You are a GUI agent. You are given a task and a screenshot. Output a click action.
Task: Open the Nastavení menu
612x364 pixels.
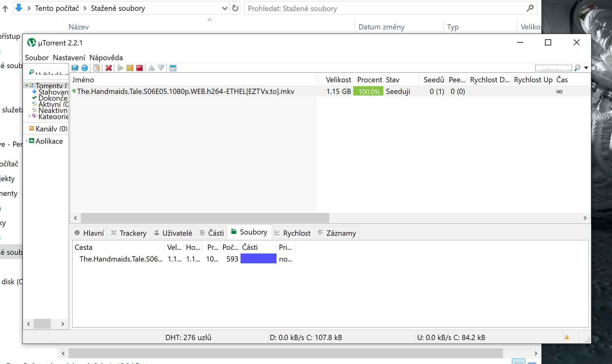[x=69, y=58]
